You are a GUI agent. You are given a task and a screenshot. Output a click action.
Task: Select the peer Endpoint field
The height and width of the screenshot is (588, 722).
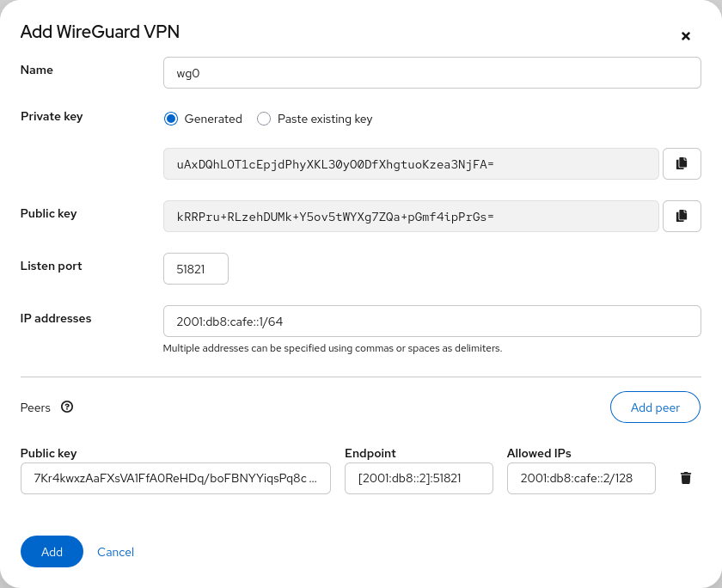pos(419,478)
